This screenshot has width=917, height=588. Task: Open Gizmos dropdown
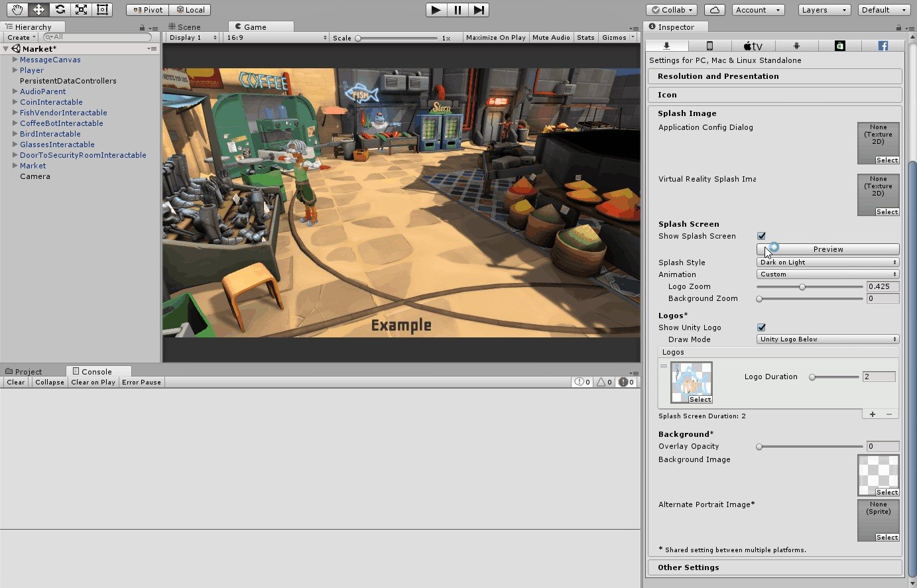tap(618, 38)
